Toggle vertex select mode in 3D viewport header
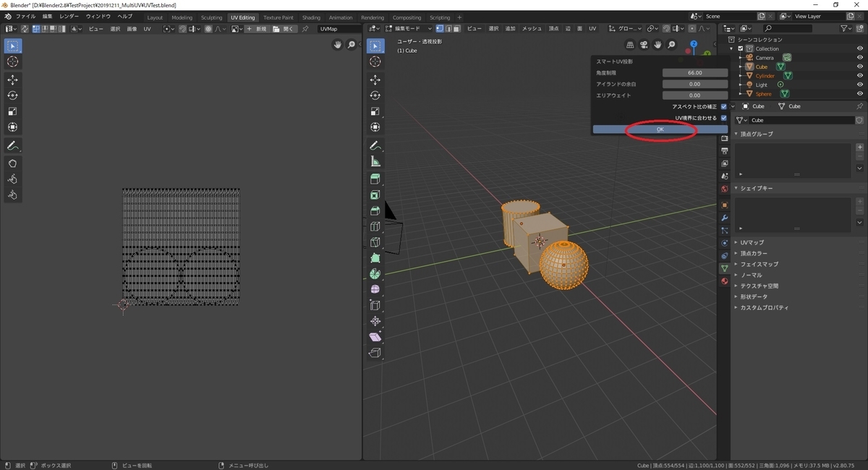 pyautogui.click(x=441, y=28)
